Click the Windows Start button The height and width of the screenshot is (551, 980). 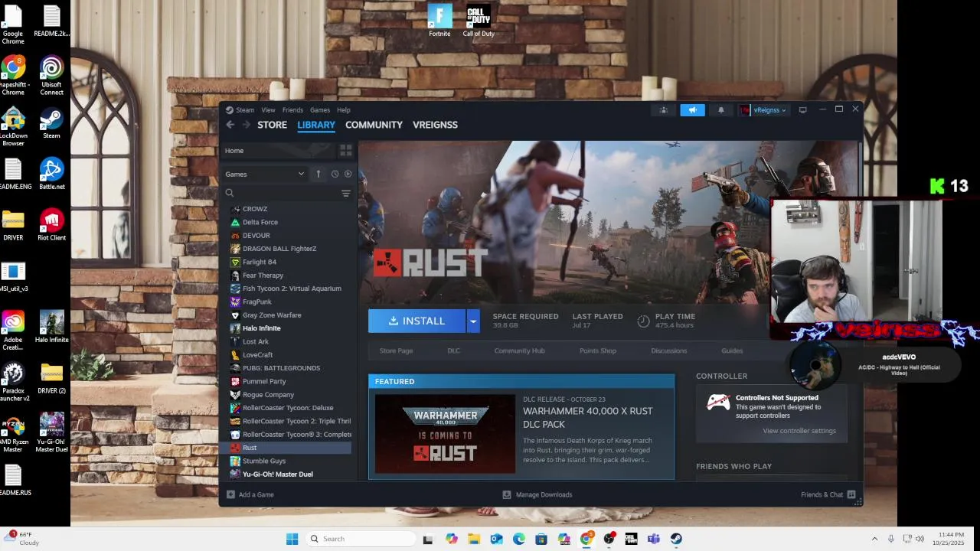tap(292, 539)
